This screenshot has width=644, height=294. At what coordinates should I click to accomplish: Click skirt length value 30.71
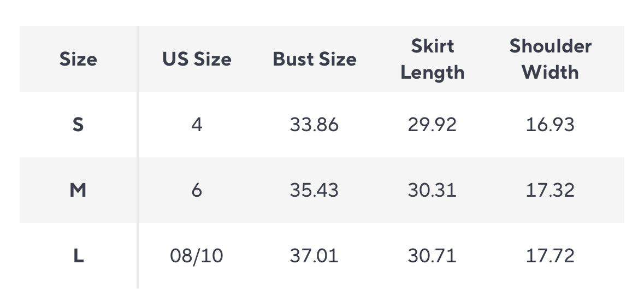(432, 256)
